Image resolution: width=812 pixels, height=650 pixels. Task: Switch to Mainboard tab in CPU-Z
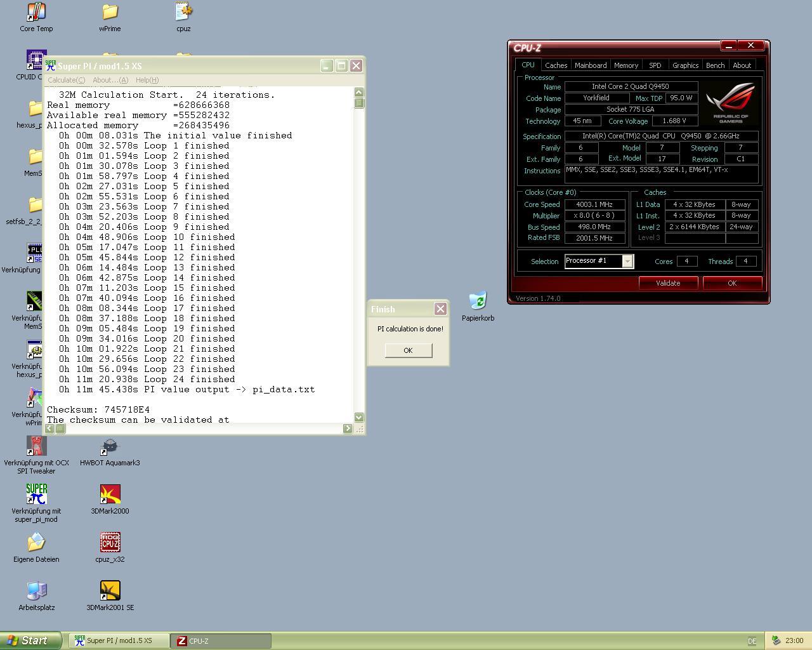tap(591, 65)
